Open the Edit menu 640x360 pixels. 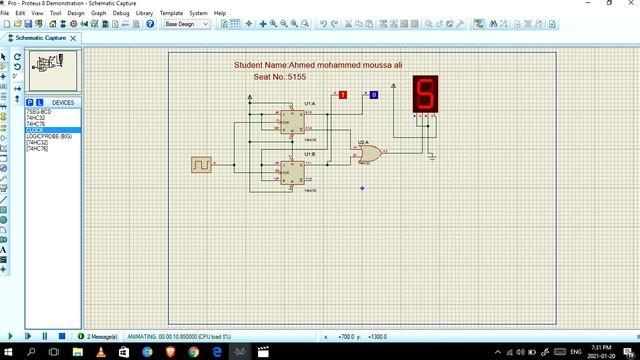pyautogui.click(x=20, y=13)
